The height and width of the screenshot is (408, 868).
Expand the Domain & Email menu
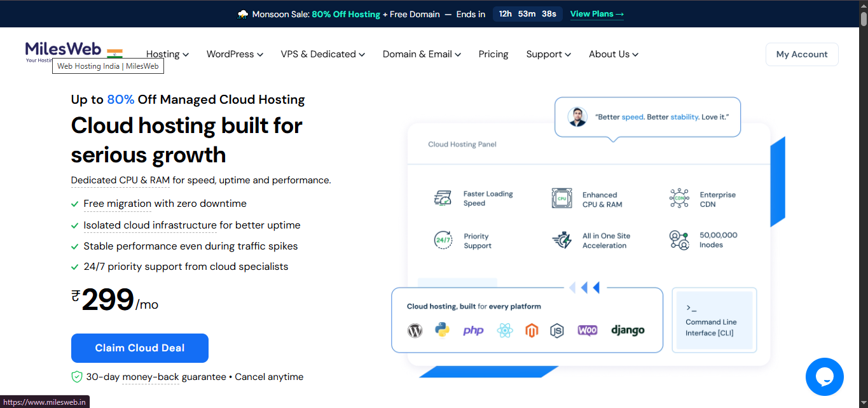coord(422,54)
